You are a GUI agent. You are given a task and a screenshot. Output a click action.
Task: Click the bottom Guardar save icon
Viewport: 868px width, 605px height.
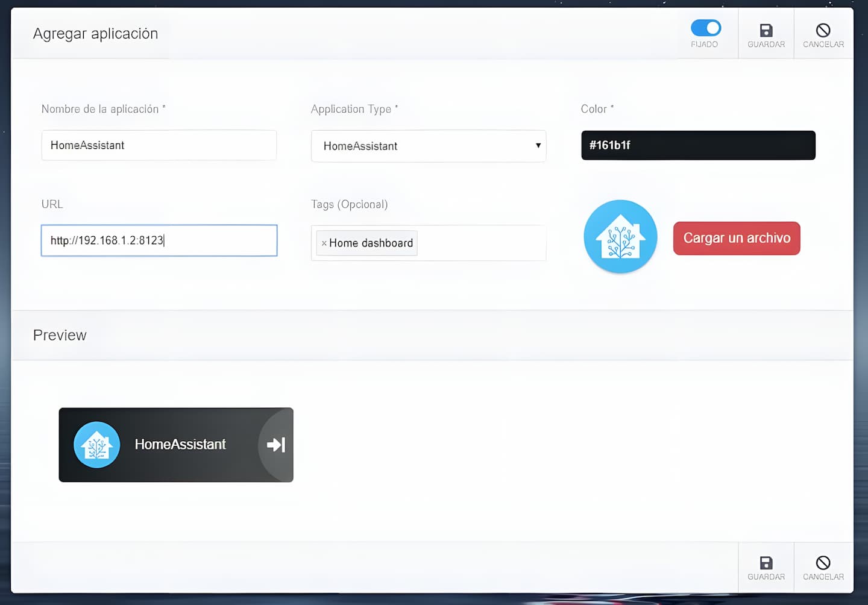coord(766,563)
